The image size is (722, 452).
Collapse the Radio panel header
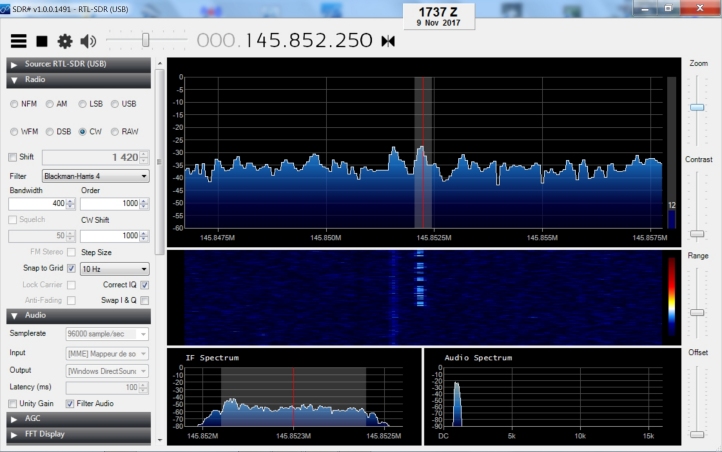pos(78,80)
